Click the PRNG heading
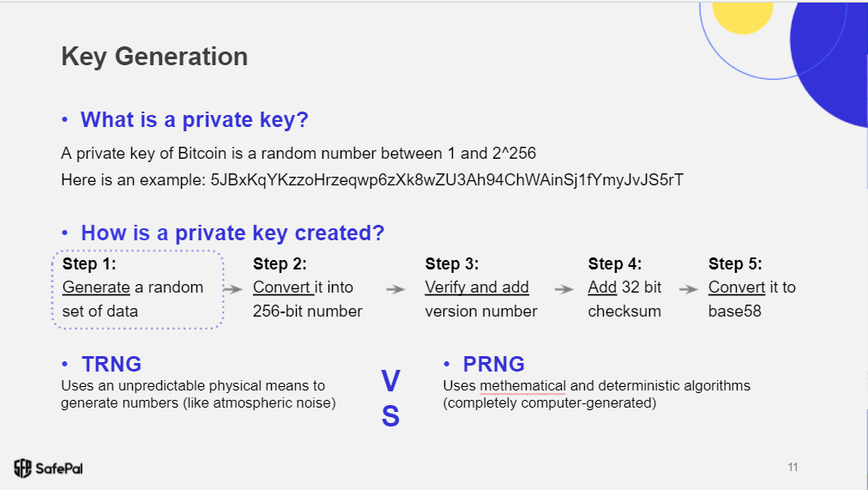868x490 pixels. [494, 365]
